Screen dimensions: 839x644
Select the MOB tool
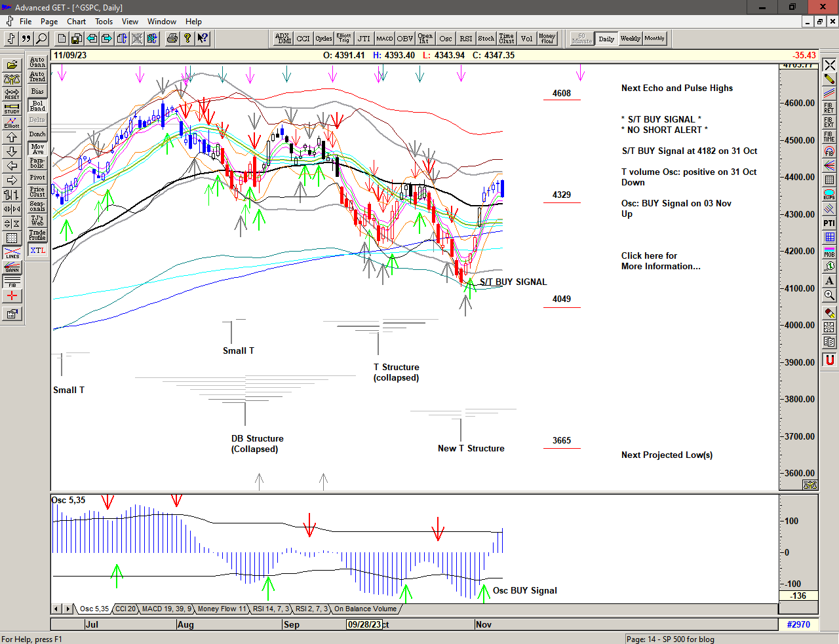coord(829,252)
